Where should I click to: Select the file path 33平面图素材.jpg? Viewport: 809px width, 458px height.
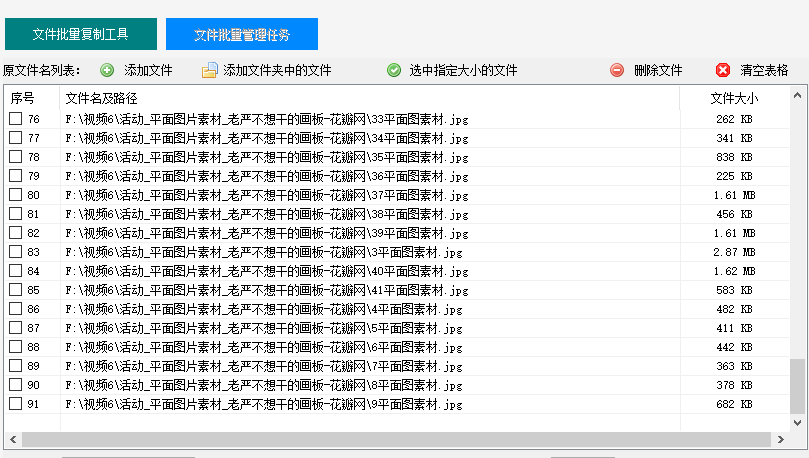267,119
